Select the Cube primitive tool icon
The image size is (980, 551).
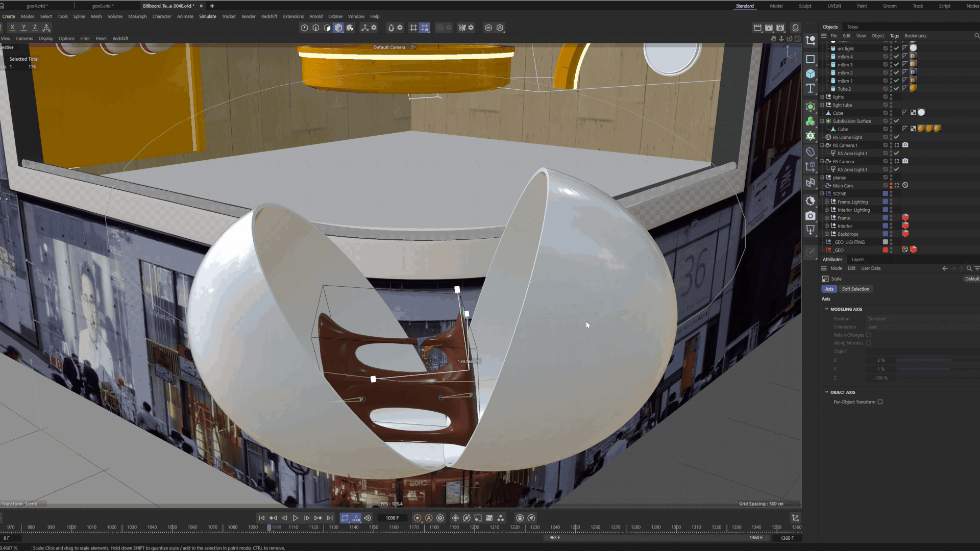point(810,74)
